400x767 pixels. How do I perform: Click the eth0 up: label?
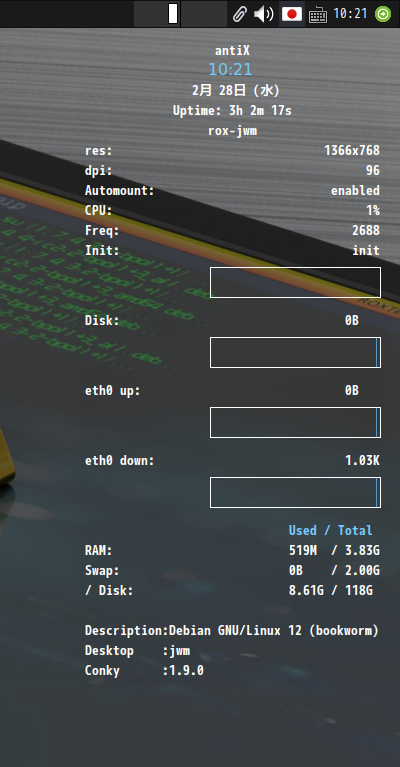[112, 391]
